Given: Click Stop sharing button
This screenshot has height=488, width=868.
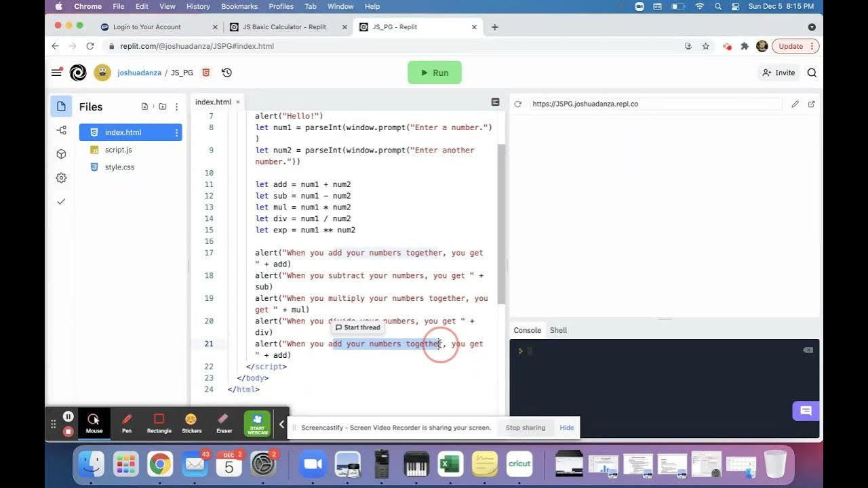Looking at the screenshot, I should coord(525,428).
